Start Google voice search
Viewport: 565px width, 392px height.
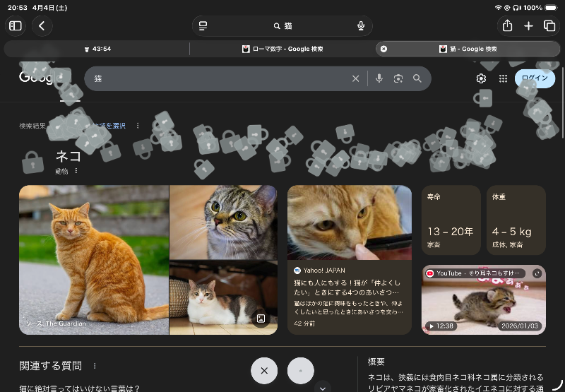coord(379,78)
